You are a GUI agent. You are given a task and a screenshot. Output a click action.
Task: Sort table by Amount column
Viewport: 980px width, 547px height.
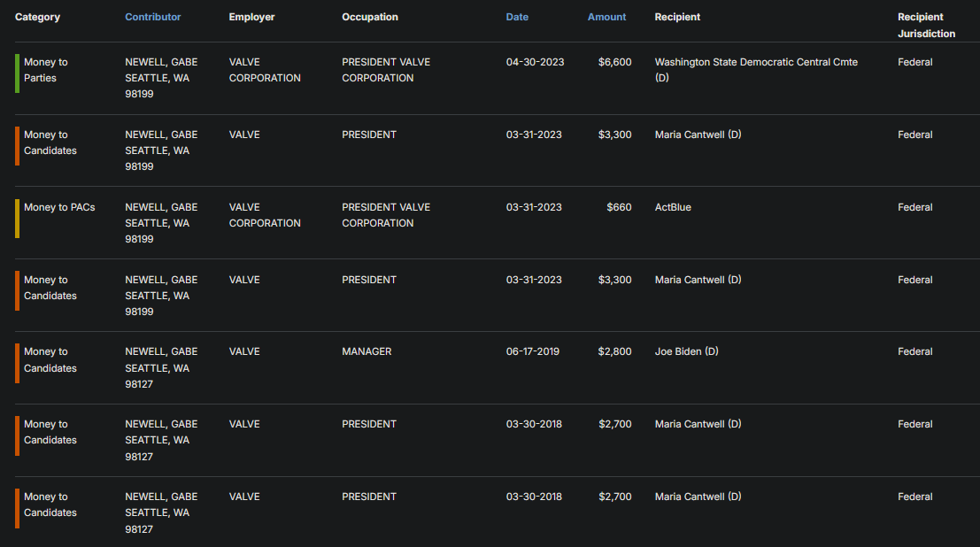click(x=606, y=17)
